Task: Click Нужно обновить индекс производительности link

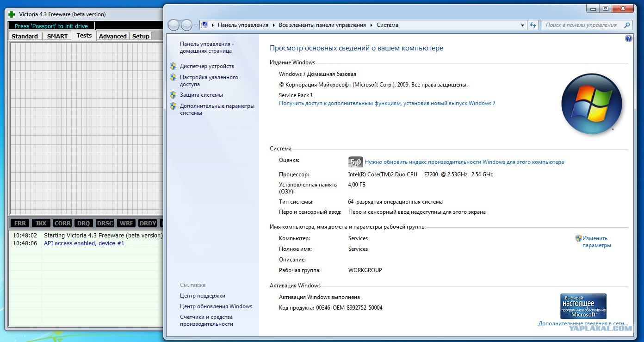Action: 464,162
